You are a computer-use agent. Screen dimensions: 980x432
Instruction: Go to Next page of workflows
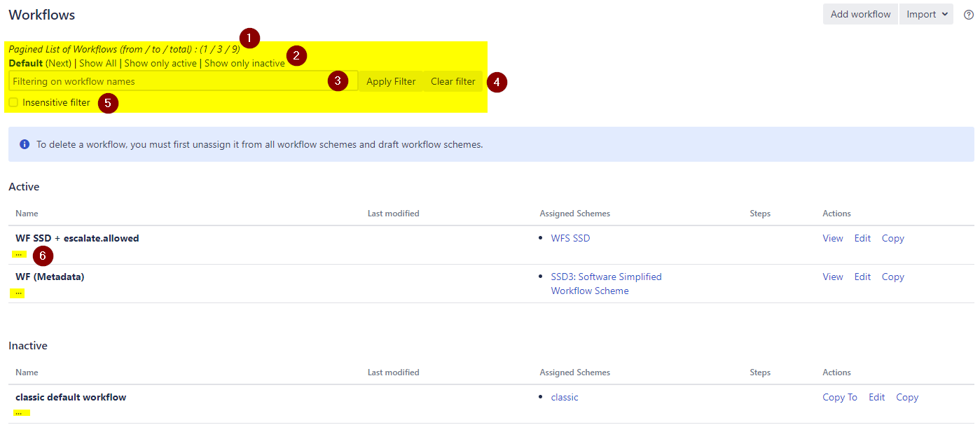(x=59, y=63)
